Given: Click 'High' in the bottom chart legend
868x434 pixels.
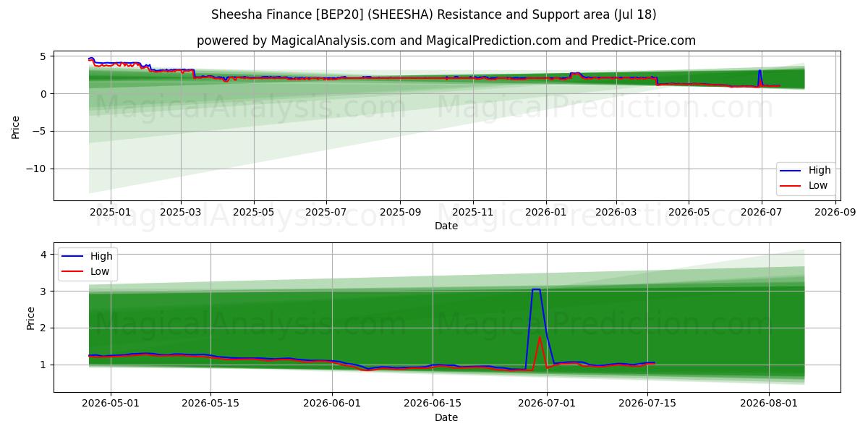Looking at the screenshot, I should coord(101,256).
